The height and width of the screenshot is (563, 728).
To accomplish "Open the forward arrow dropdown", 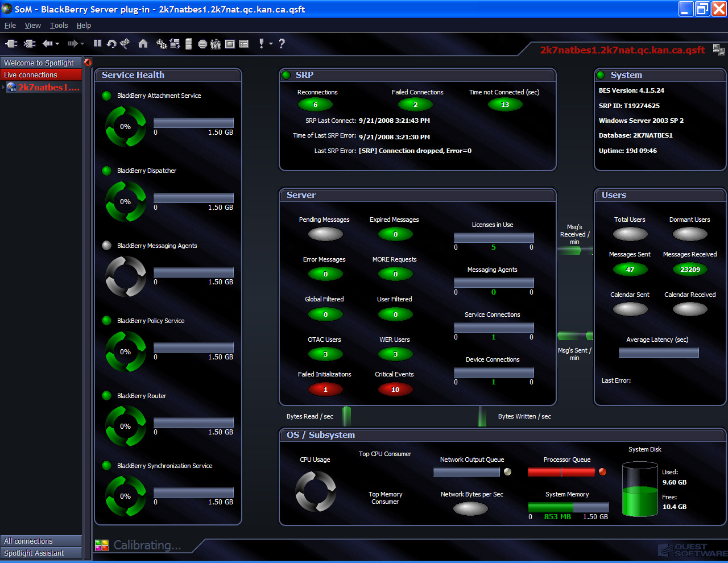I will pyautogui.click(x=82, y=44).
